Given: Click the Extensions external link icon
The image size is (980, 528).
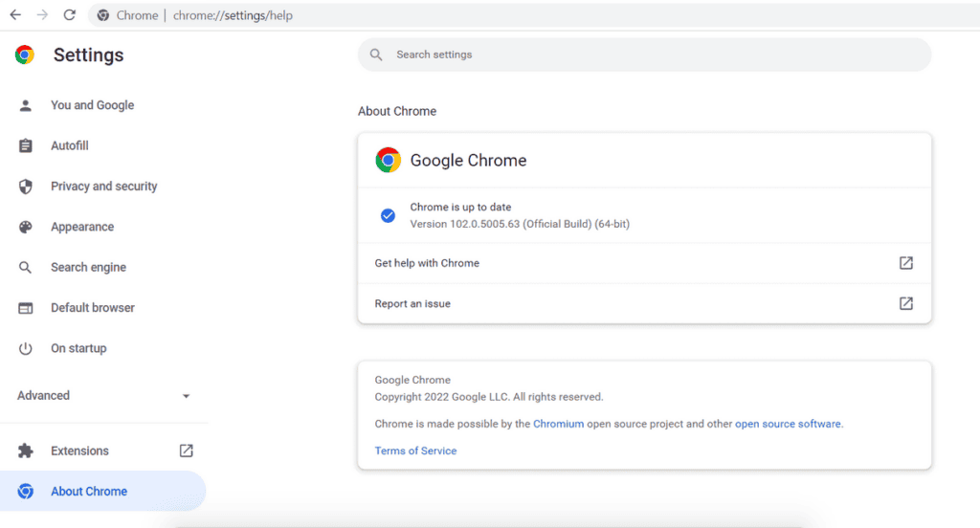Looking at the screenshot, I should point(187,451).
